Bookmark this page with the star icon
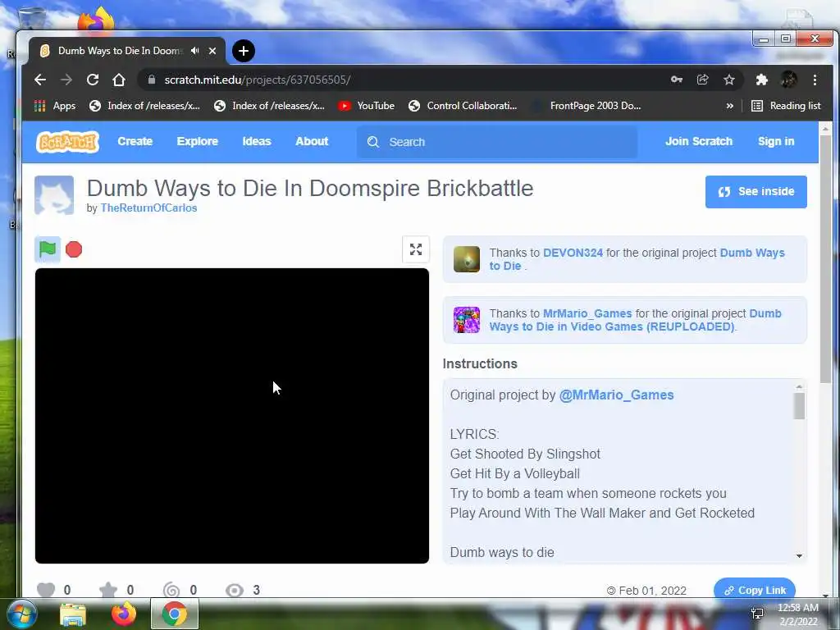 point(729,80)
